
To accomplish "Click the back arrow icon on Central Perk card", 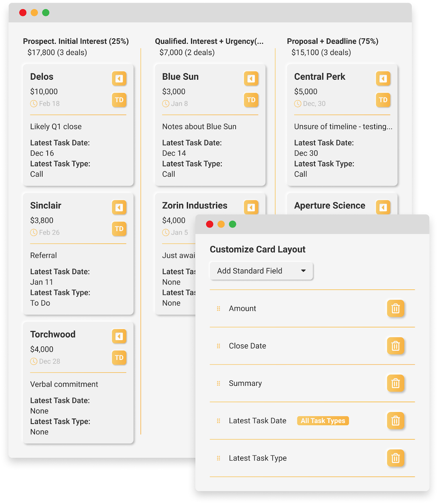I will point(383,78).
